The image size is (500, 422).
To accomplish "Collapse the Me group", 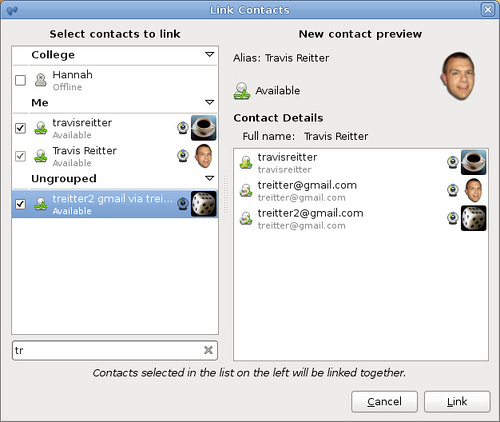I will tap(209, 102).
